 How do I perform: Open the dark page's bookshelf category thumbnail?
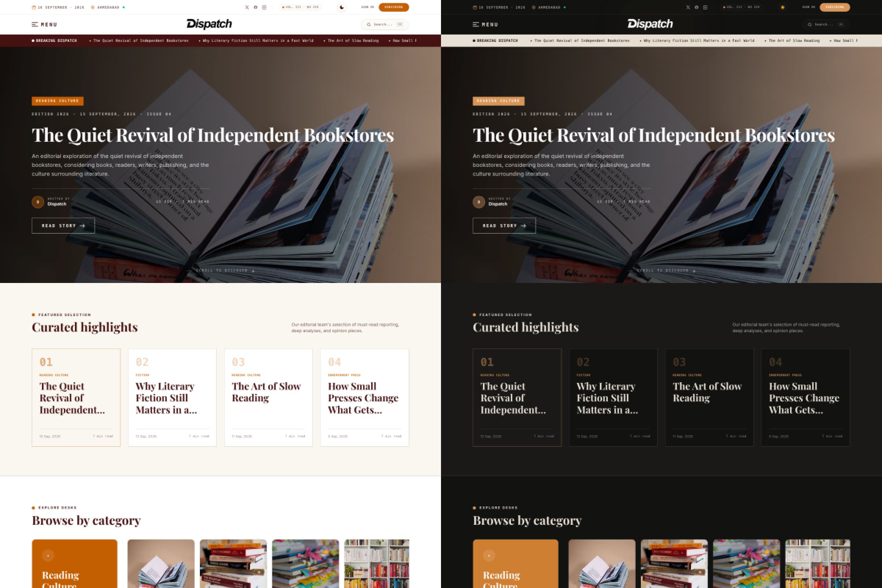[x=818, y=564]
